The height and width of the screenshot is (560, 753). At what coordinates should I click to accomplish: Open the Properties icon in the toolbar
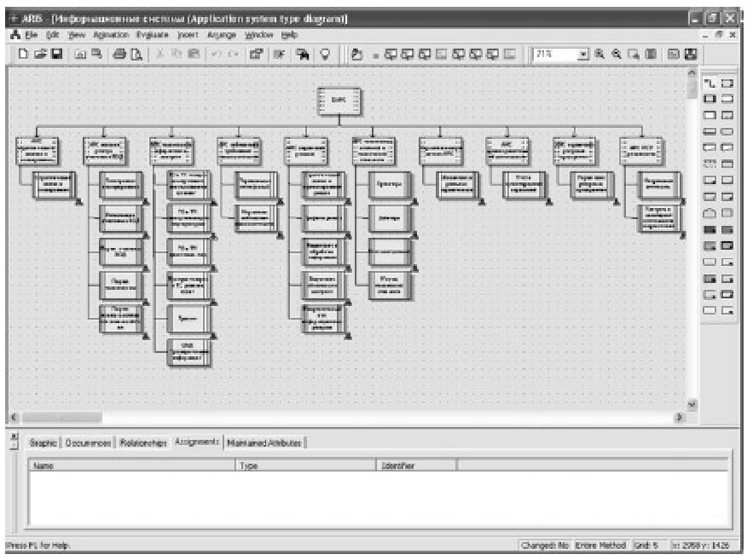(x=256, y=55)
